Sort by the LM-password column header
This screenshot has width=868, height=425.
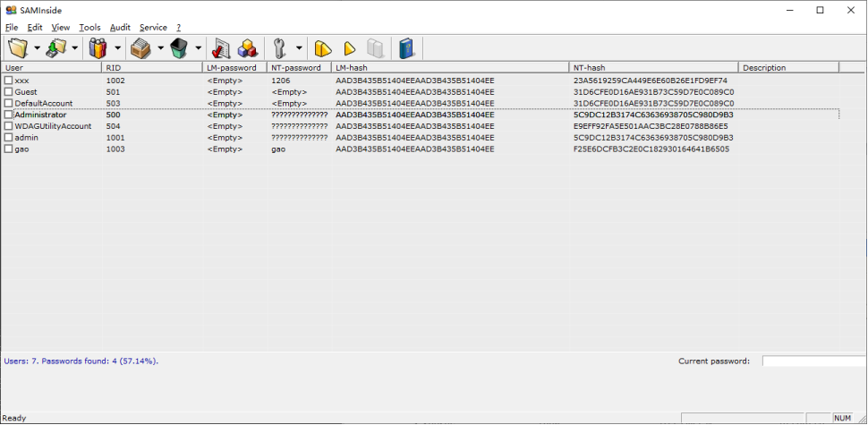click(234, 67)
